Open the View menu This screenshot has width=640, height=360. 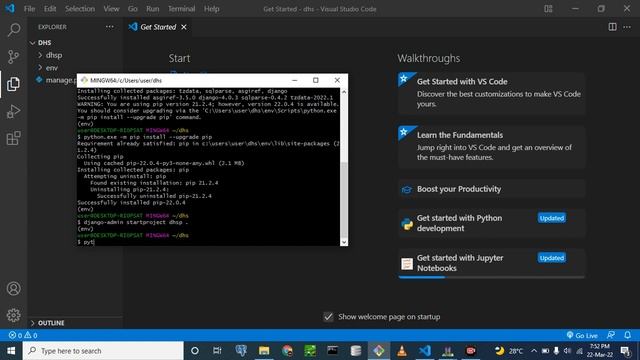click(x=111, y=9)
